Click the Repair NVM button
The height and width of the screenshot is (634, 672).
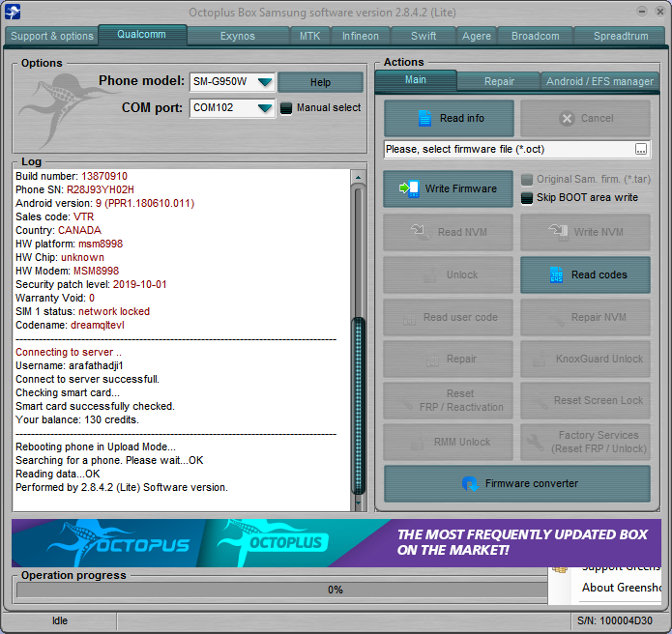(x=585, y=317)
